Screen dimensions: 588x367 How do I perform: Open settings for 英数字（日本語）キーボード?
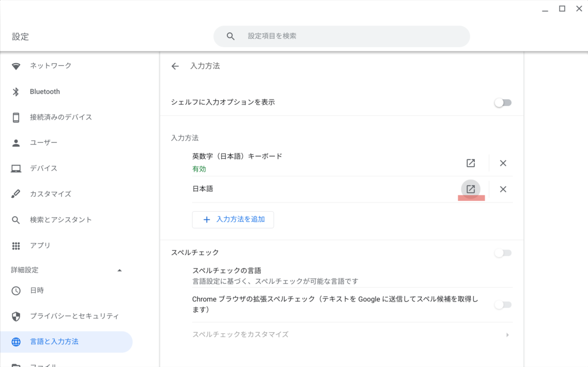(470, 163)
